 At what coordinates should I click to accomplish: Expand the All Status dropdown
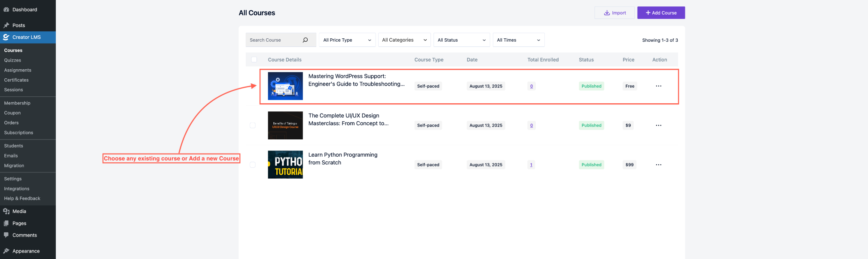pyautogui.click(x=462, y=40)
